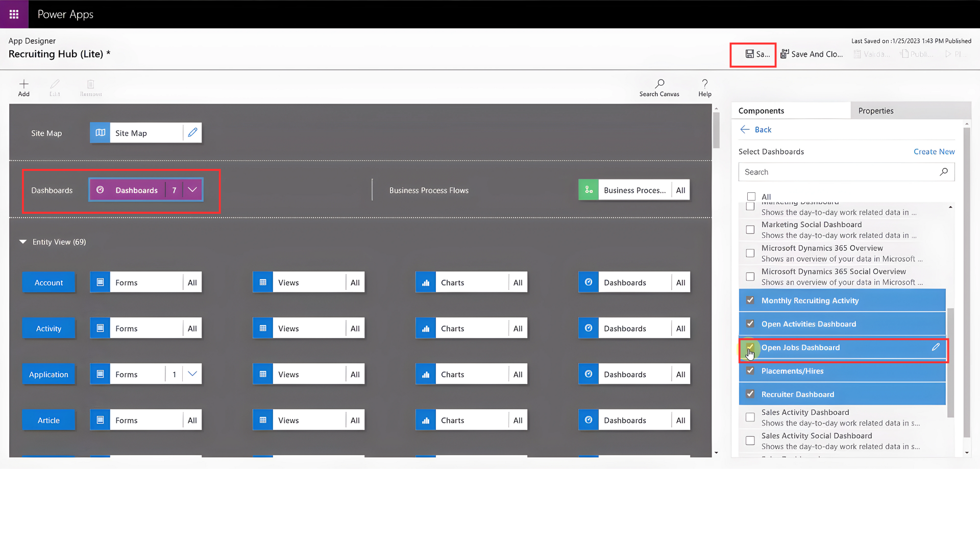Click Article row Views icon
This screenshot has width=980, height=551.
(263, 420)
